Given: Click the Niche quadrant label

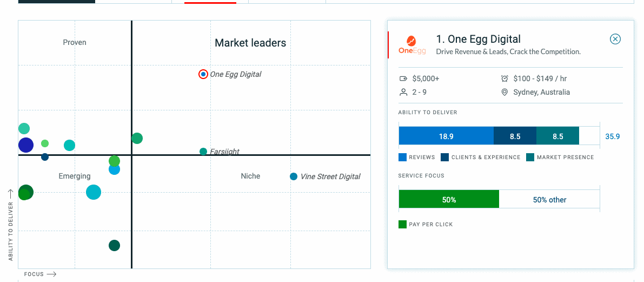Looking at the screenshot, I should point(250,176).
